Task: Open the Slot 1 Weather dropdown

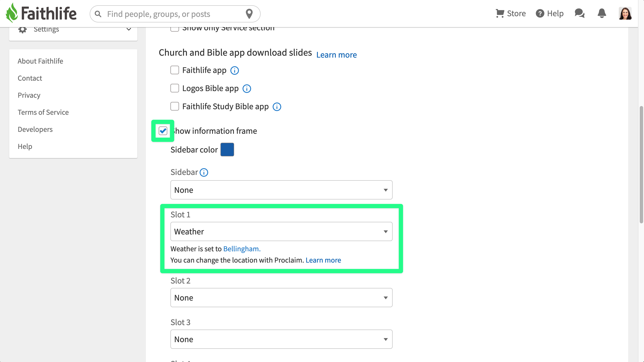Action: (282, 231)
